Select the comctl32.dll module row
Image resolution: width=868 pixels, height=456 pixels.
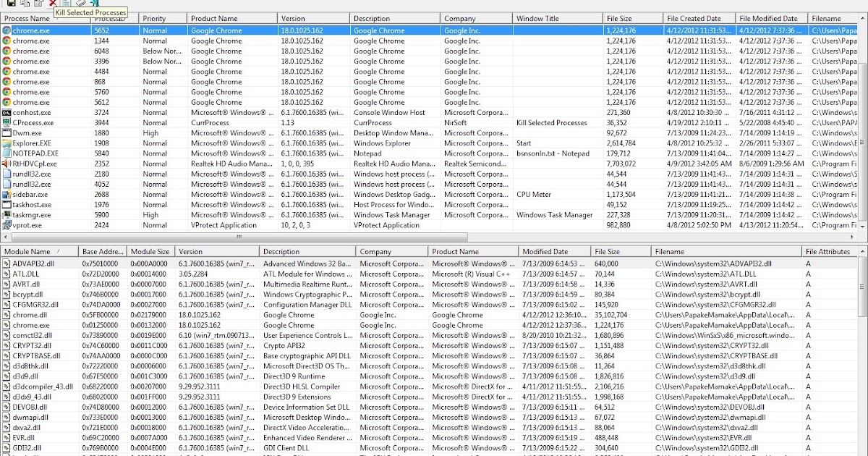click(x=429, y=335)
